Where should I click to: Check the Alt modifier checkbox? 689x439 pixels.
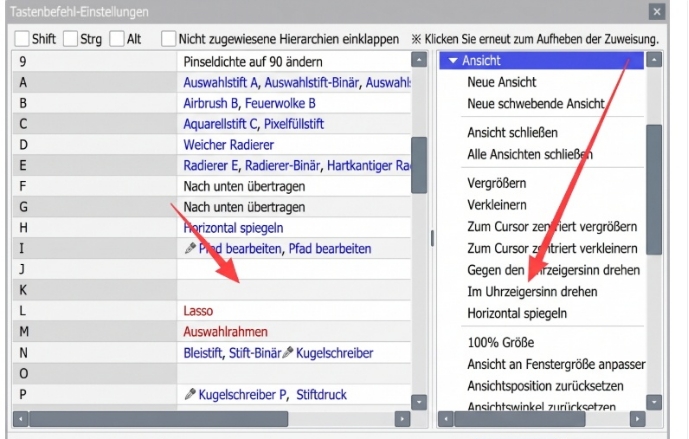coord(118,38)
